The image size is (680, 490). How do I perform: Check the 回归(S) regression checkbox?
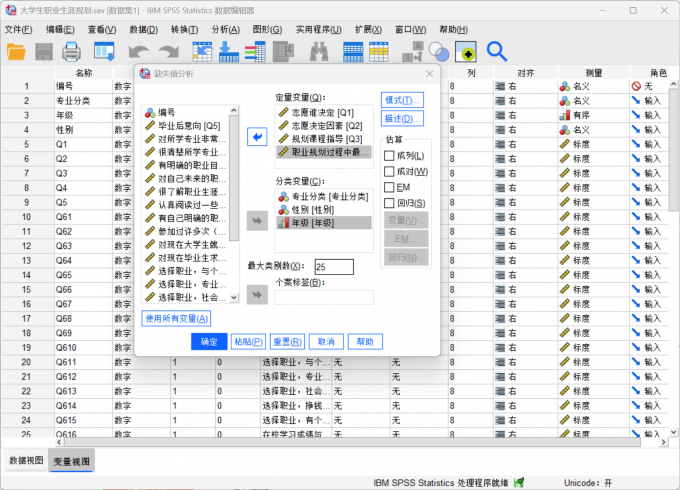389,203
